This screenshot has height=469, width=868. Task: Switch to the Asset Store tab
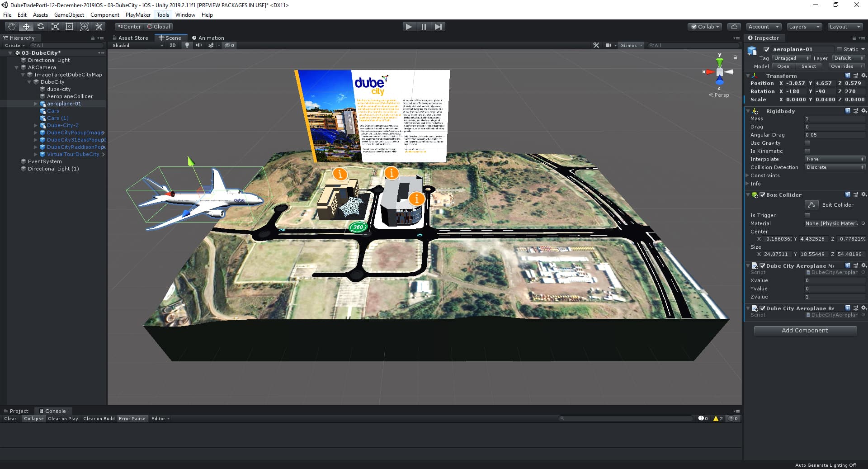tap(130, 38)
